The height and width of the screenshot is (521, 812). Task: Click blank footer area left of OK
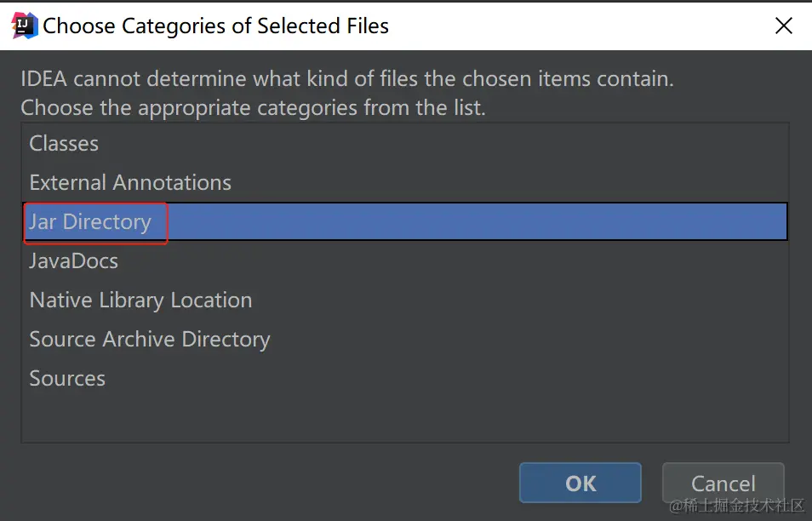point(255,483)
